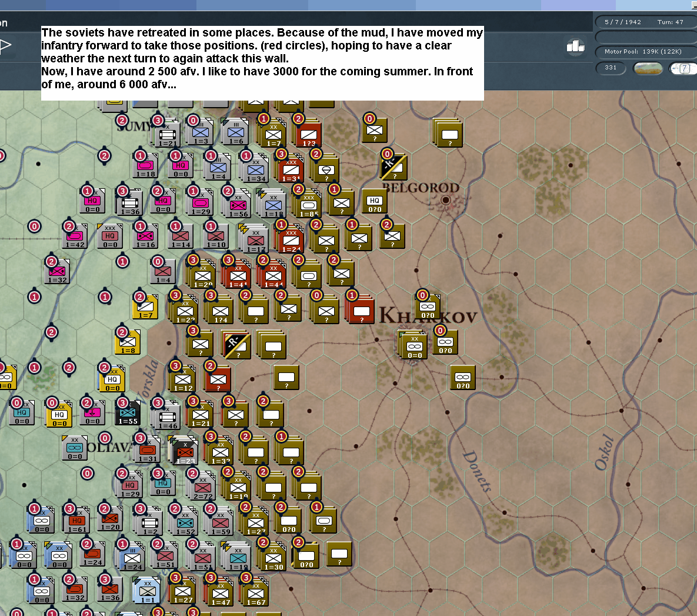Select the unit counter labeled 1=14
Viewport: 697px width, 616px height.
[181, 236]
